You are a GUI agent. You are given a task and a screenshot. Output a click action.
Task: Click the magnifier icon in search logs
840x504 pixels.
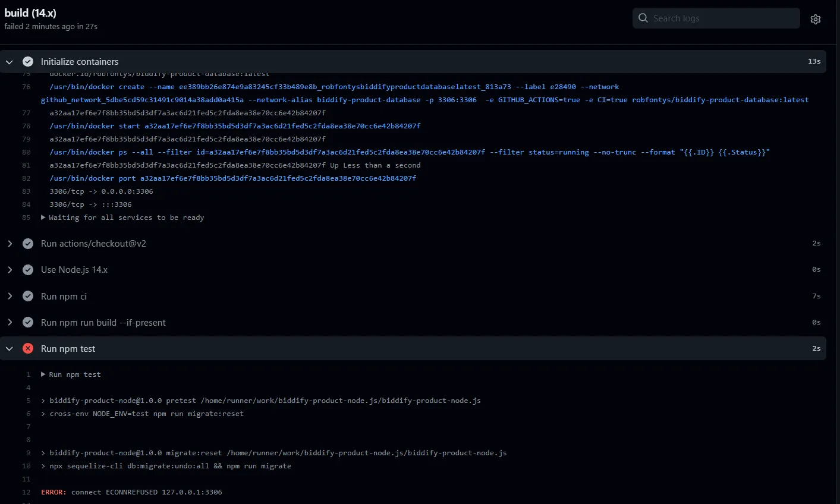643,18
